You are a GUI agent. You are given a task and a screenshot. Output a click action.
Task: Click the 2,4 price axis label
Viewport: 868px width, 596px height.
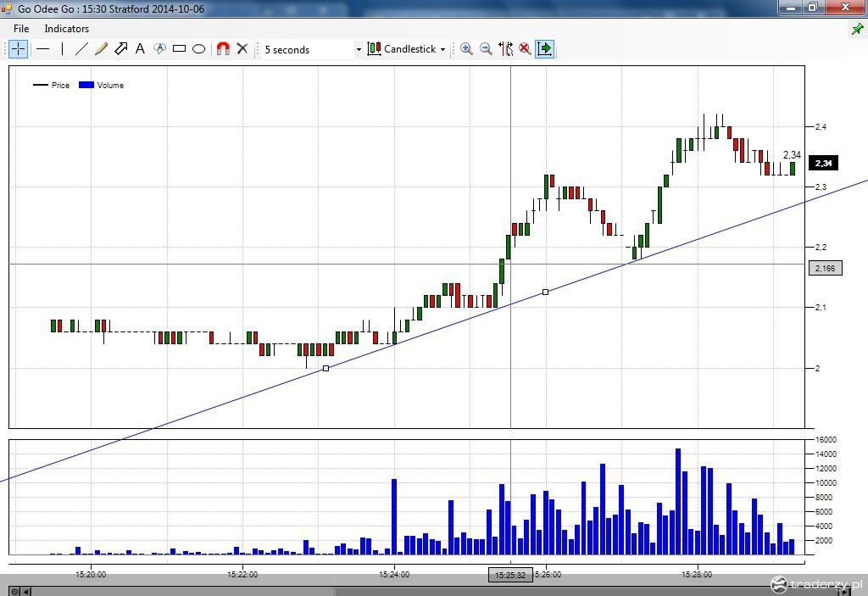[821, 127]
